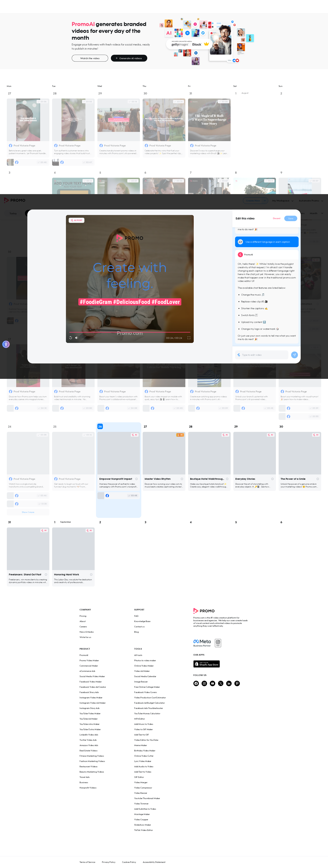This screenshot has height=868, width=328.
Task: Open info icon for The Power of a Smile
Action: [318, 479]
